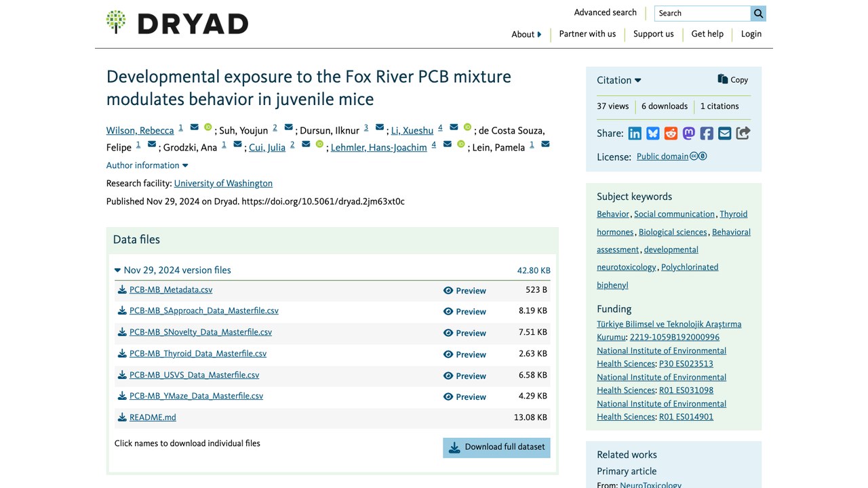
Task: Click download icon beside README.md
Action: point(122,418)
